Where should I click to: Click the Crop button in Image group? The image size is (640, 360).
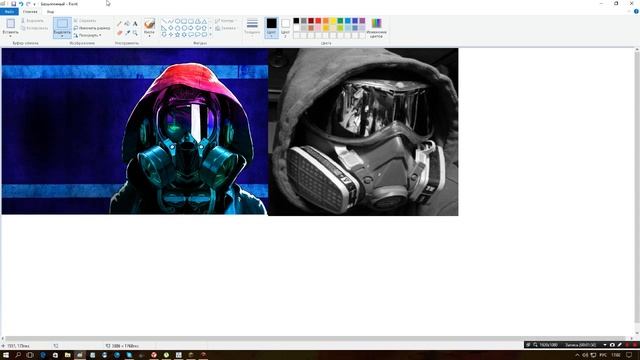pos(85,20)
